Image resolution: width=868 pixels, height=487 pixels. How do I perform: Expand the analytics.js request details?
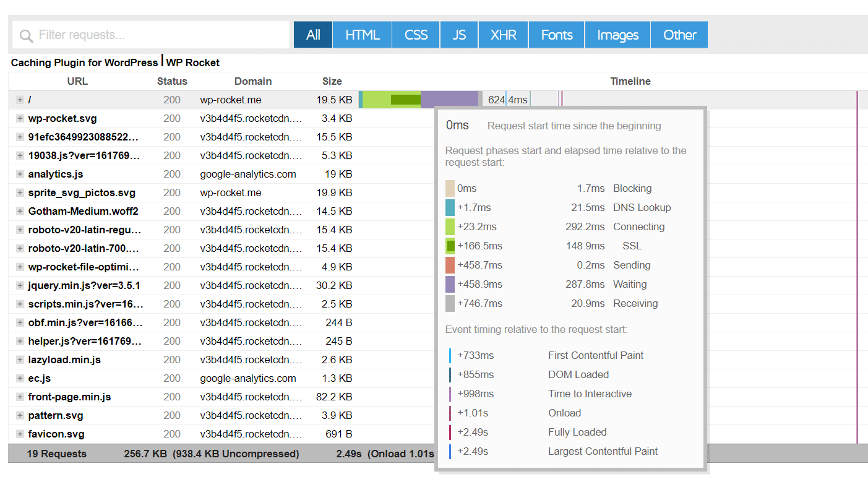[x=20, y=175]
